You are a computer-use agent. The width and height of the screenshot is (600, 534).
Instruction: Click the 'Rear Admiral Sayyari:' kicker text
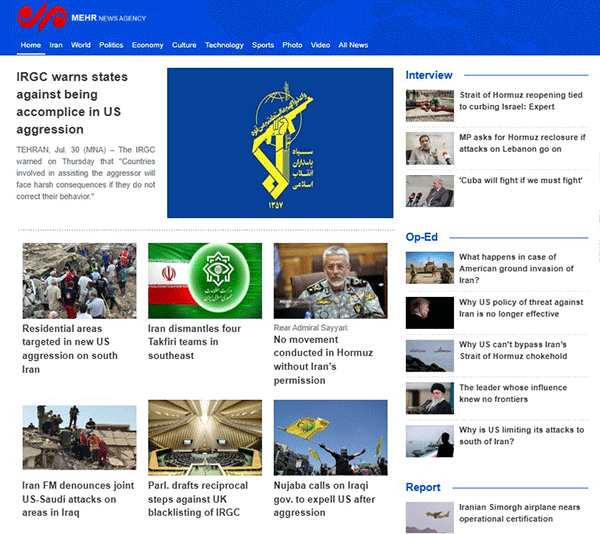311,328
